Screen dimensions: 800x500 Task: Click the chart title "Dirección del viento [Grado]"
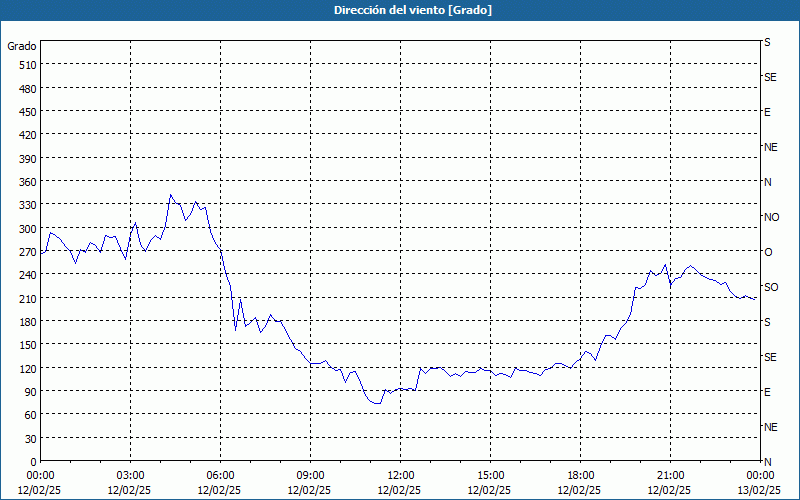(x=413, y=10)
